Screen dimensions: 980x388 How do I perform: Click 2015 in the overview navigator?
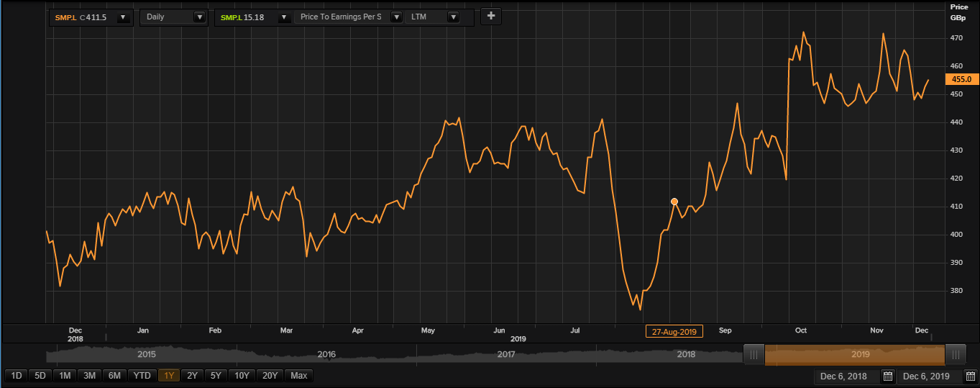146,354
